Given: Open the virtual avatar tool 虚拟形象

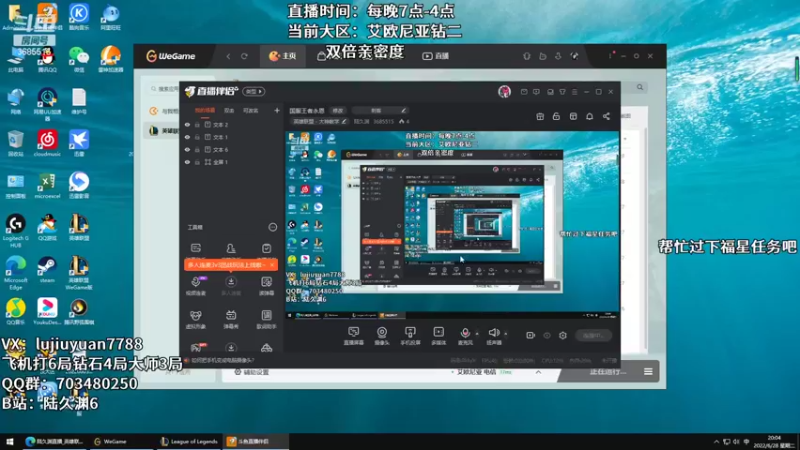Looking at the screenshot, I should pyautogui.click(x=196, y=319).
